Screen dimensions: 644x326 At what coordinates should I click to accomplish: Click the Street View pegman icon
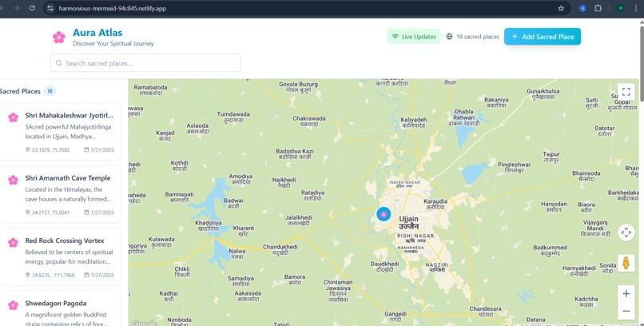(x=626, y=263)
